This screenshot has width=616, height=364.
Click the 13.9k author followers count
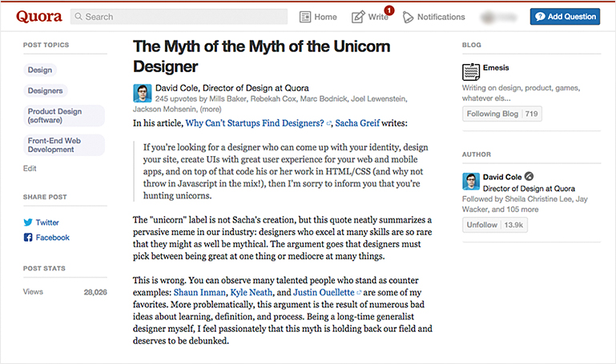point(513,225)
